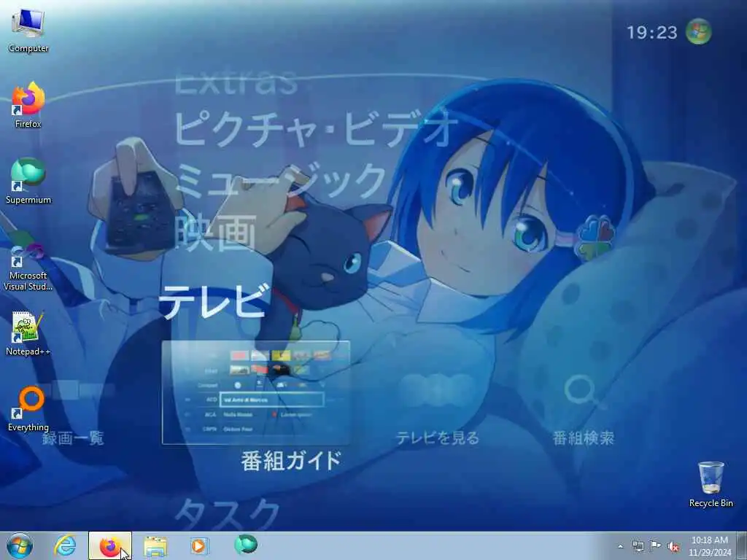
Task: Select the Recycle Bin icon
Action: point(711,484)
